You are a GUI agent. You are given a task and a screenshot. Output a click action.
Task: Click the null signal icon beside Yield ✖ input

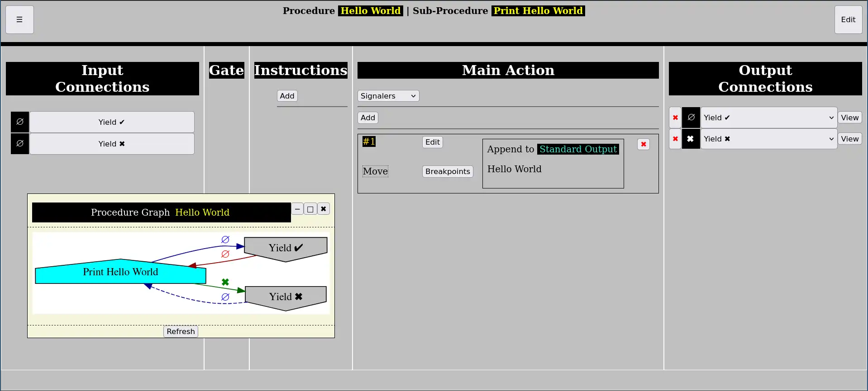coord(20,143)
